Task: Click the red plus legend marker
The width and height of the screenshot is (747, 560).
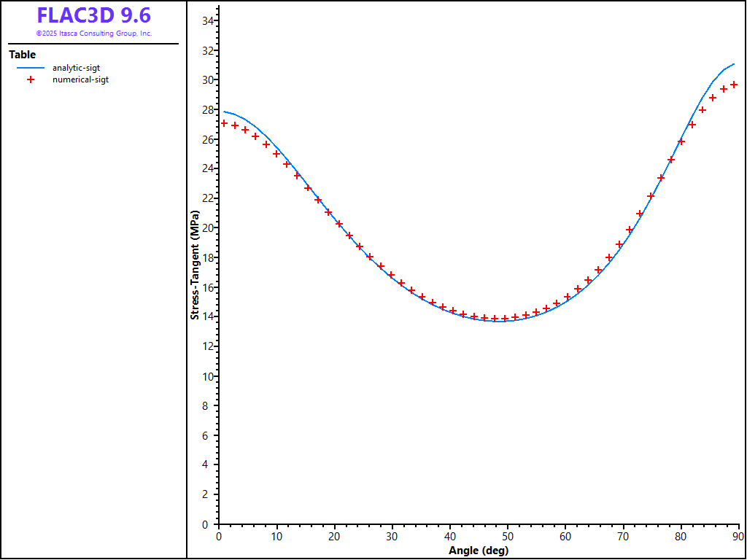Action: [x=31, y=79]
